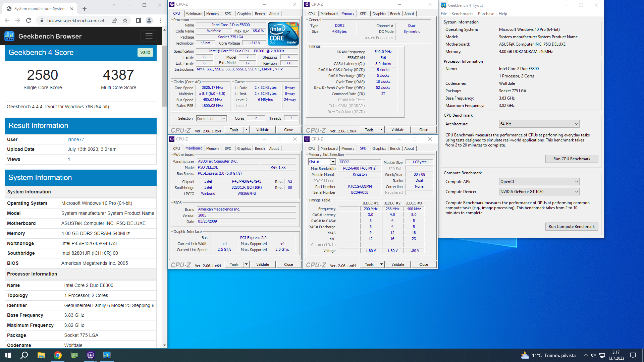Open the Architecture 64-bit dropdown
The height and width of the screenshot is (362, 644).
[x=539, y=124]
